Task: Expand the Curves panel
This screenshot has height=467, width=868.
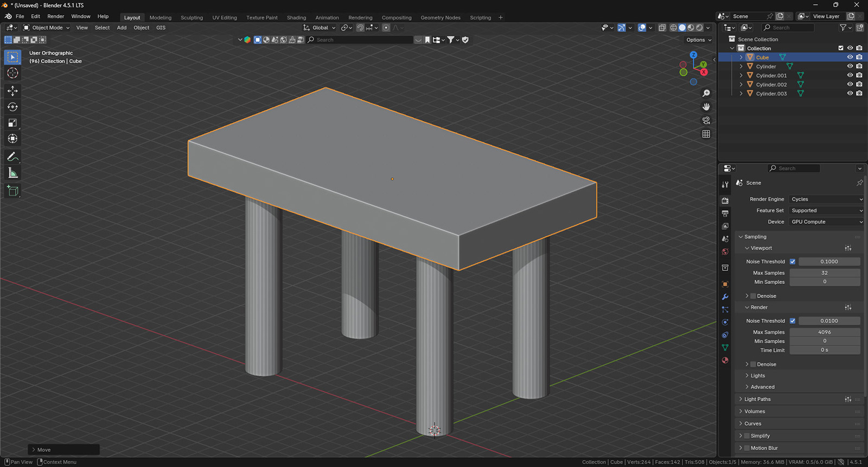Action: [799, 424]
